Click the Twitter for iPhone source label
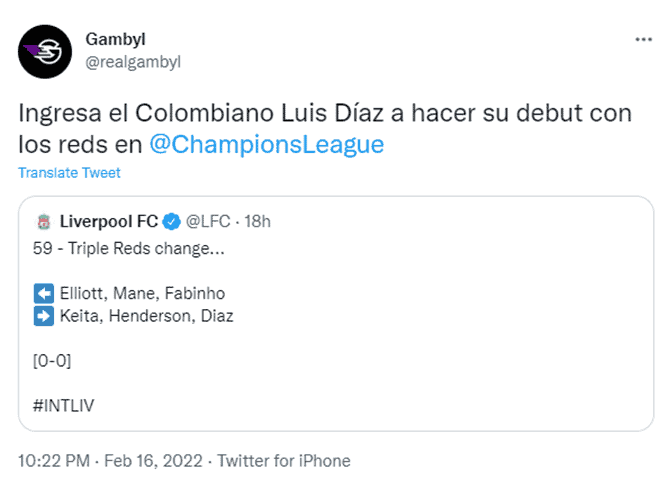668x479 pixels. (x=284, y=461)
